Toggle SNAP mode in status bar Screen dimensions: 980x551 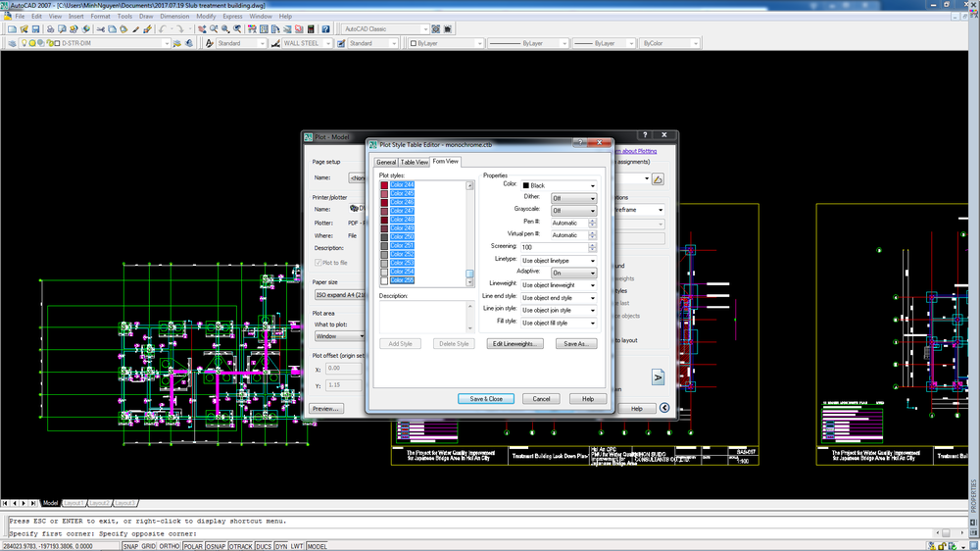coord(130,546)
